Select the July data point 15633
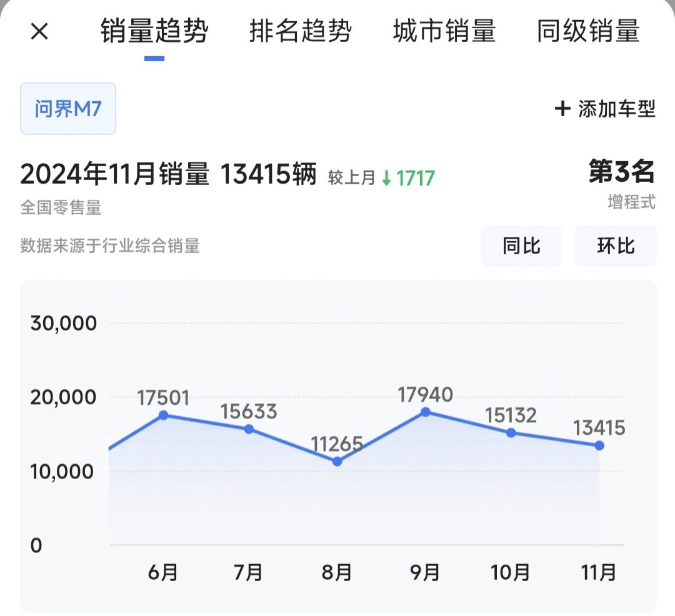 click(x=249, y=429)
